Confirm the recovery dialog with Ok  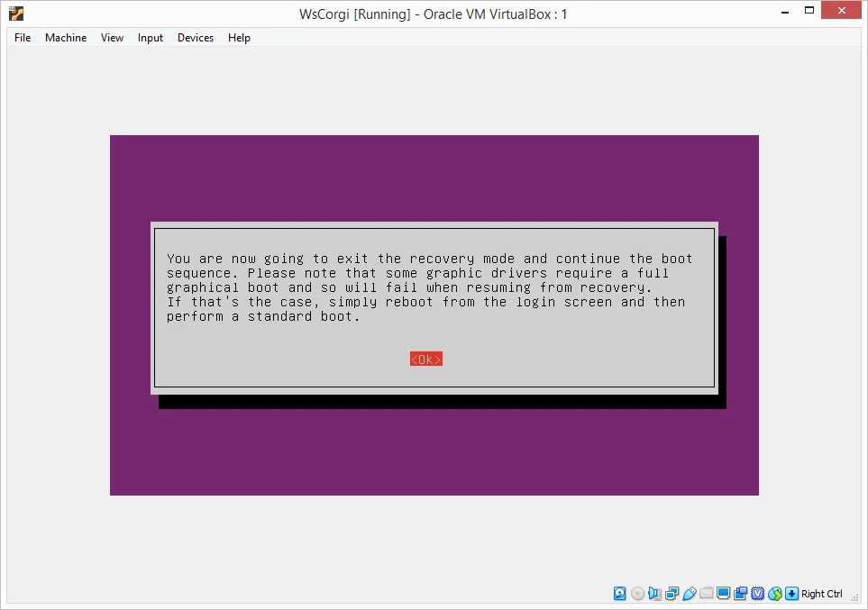click(x=426, y=360)
